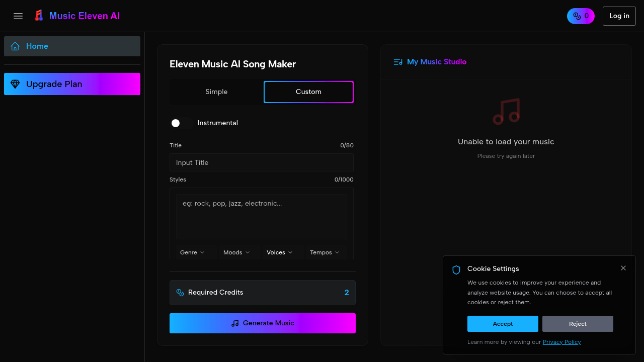
Task: Click the credits coin icon in the header
Action: [x=576, y=16]
